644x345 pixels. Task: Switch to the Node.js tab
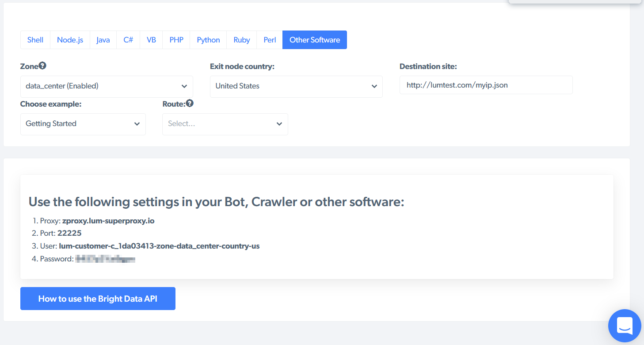70,40
